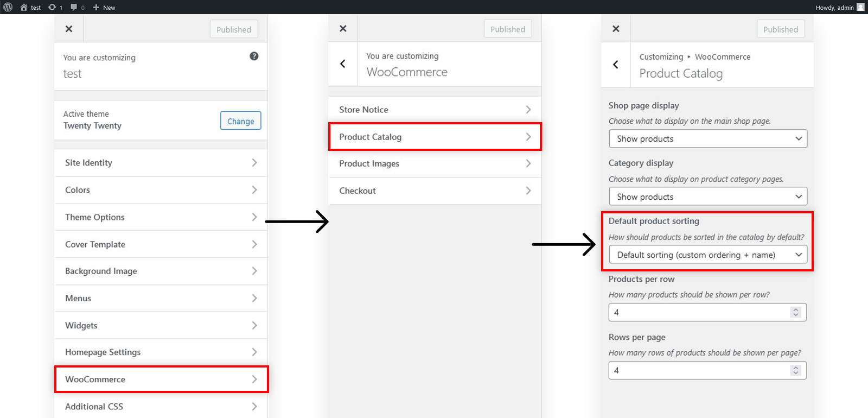Open the Widgets section
This screenshot has height=418, width=868.
[x=161, y=325]
